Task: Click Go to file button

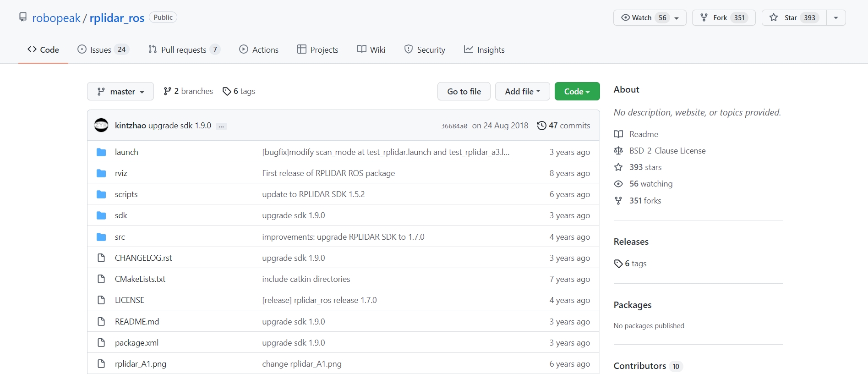Action: 464,91
